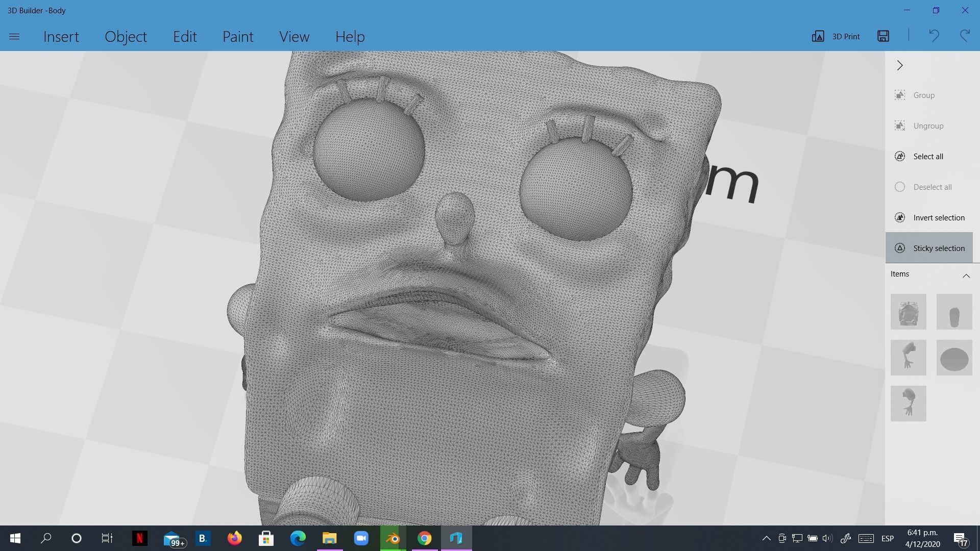
Task: Select the flat ellipse item thumbnail
Action: pos(954,358)
